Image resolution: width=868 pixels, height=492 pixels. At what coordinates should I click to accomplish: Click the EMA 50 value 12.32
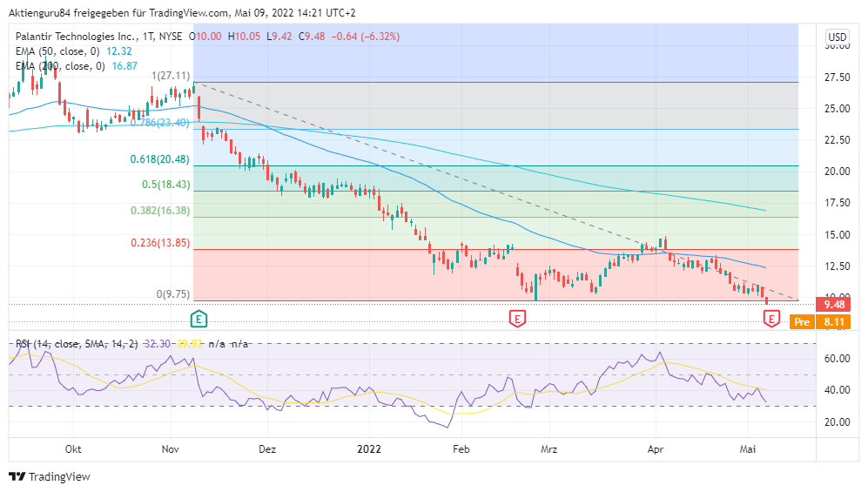click(x=119, y=51)
